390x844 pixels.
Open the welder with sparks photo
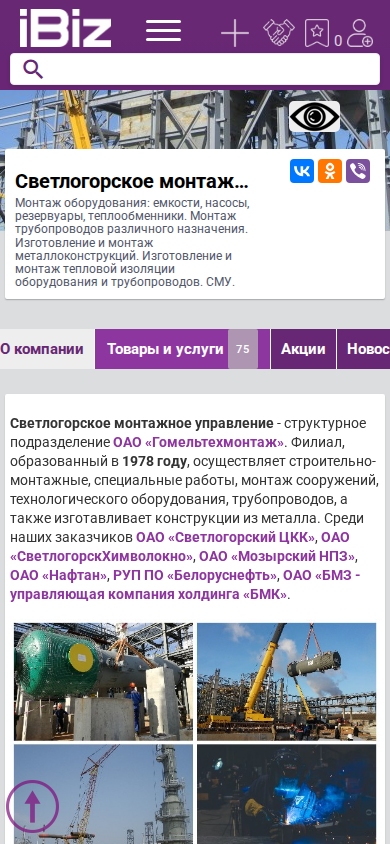tap(286, 794)
